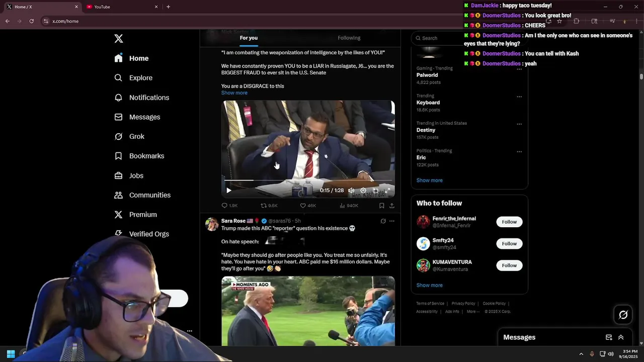The image size is (644, 362).
Task: Open a new browser tab
Action: coord(168,7)
